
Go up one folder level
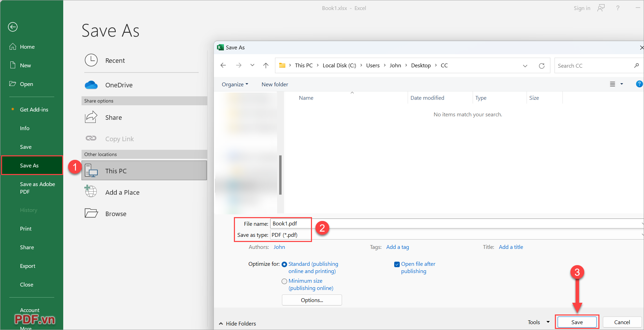tap(266, 65)
